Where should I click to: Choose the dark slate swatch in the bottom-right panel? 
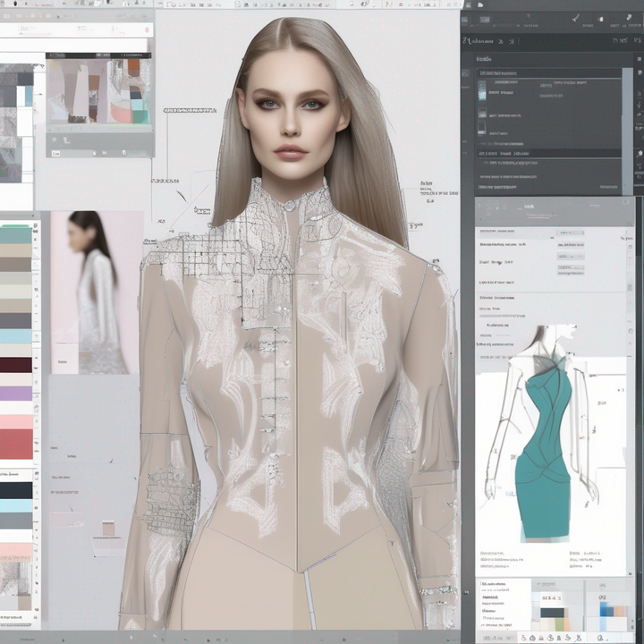[x=553, y=613]
